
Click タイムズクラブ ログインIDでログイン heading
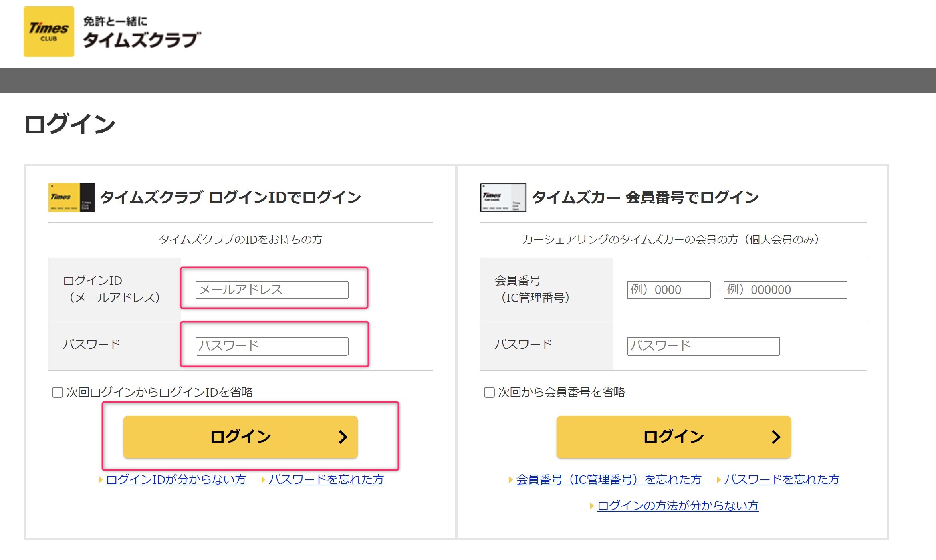point(230,197)
